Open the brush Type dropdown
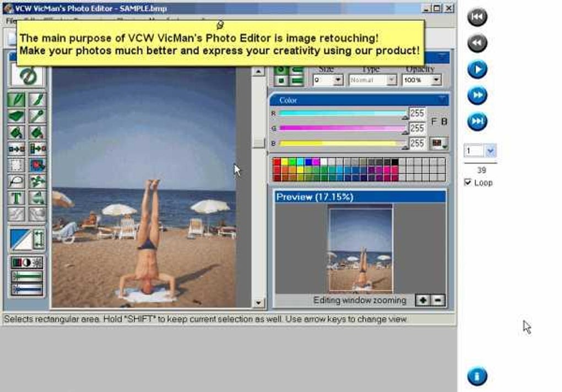562x392 pixels. click(391, 80)
